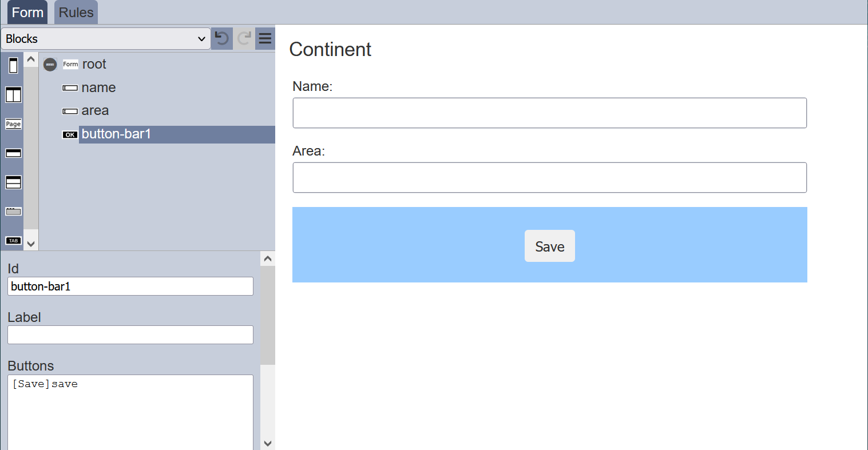Screen dimensions: 868x450
Task: Select the header panel block icon
Action: point(13,153)
